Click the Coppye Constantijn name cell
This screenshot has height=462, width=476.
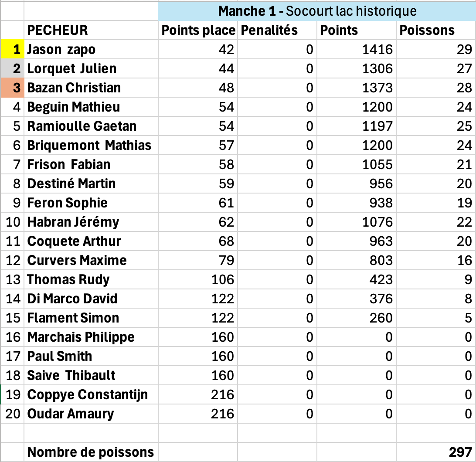(88, 394)
